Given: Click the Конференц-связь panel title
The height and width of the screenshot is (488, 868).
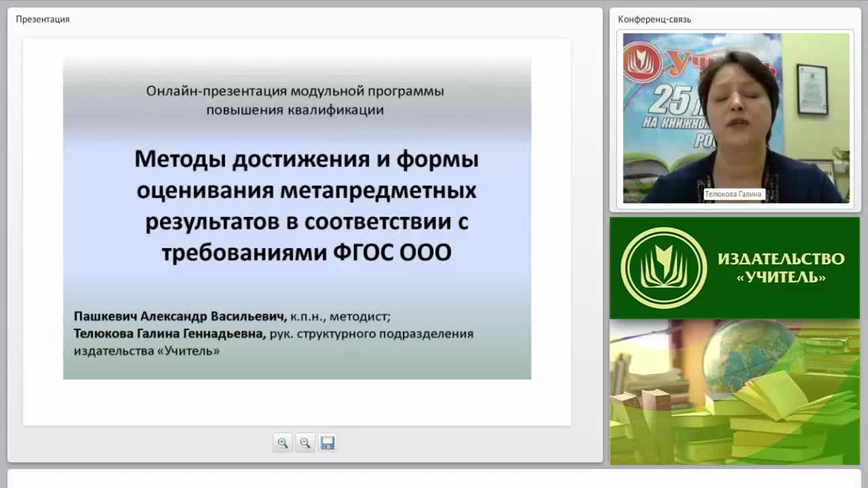Looking at the screenshot, I should (654, 19).
